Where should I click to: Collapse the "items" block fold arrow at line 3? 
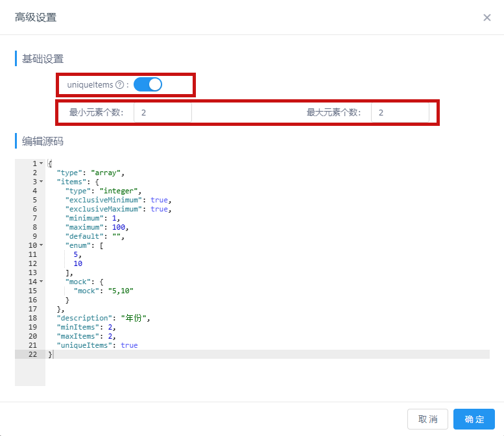pyautogui.click(x=42, y=182)
